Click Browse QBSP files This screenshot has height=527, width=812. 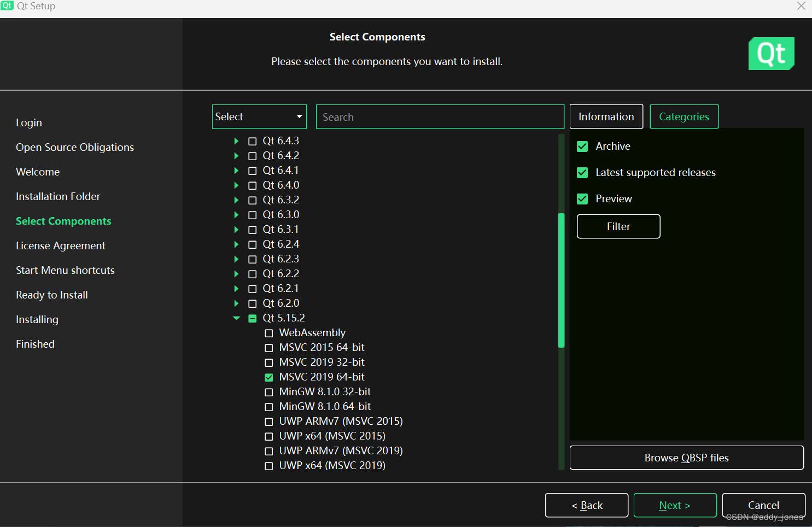(686, 458)
